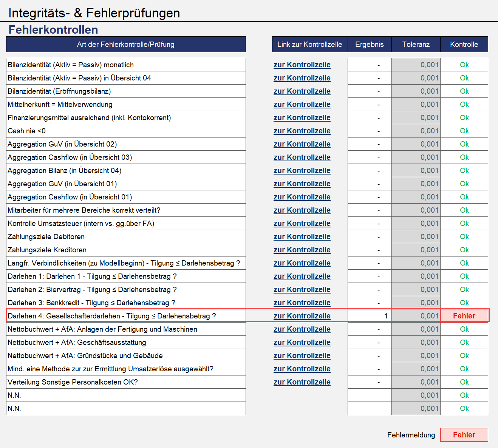The height and width of the screenshot is (448, 498).
Task: Click Toleranz cell for Bilanzidentität (Eröffnungsbilanz)
Action: pos(416,91)
